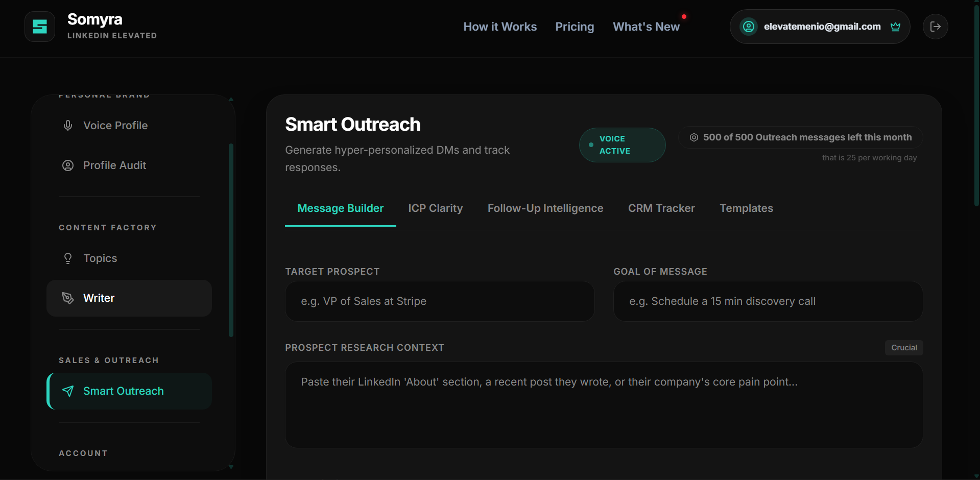Click the How it Works link
Screen dimensions: 980x480
tap(499, 27)
